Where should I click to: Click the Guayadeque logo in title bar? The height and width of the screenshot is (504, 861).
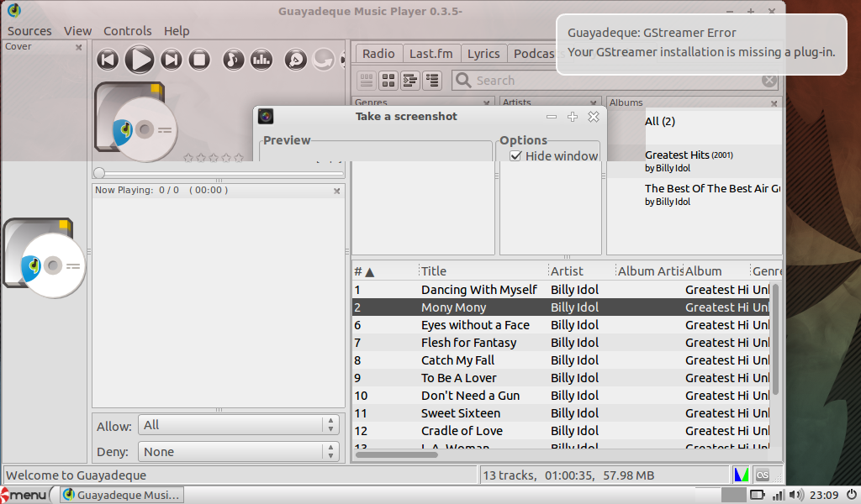point(14,10)
